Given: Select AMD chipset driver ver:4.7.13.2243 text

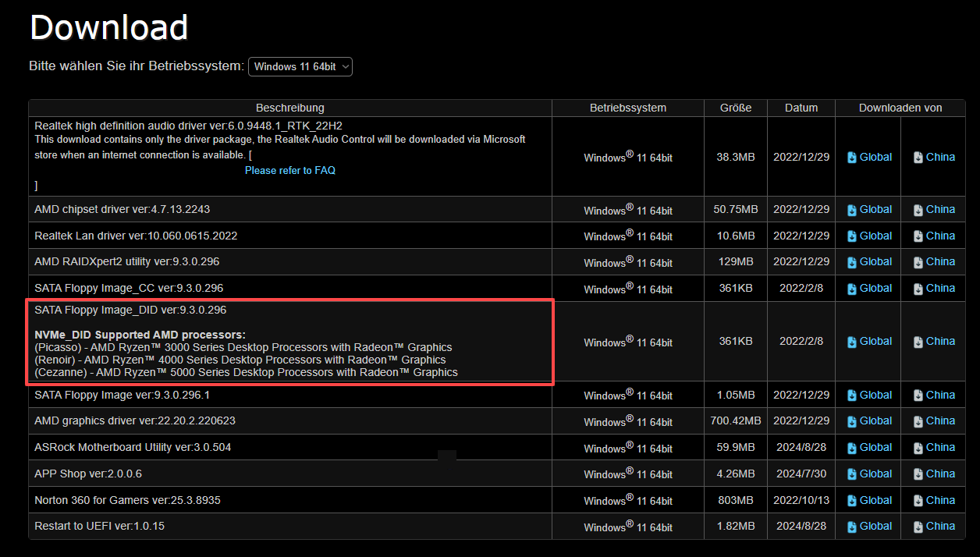Looking at the screenshot, I should click(123, 209).
